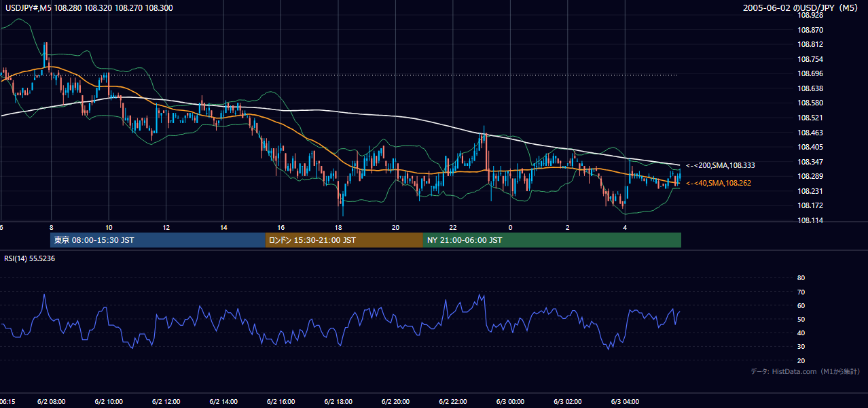The height and width of the screenshot is (408, 868).
Task: Click RSI axis level 20
Action: (801, 360)
